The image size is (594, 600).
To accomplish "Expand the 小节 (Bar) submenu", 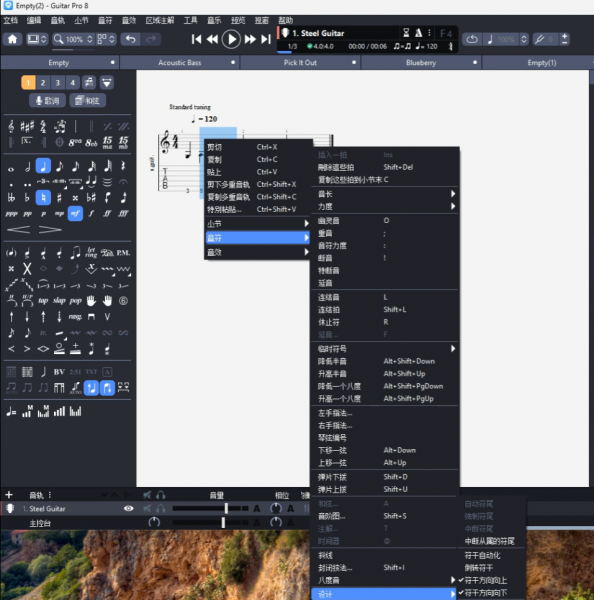I will [258, 223].
